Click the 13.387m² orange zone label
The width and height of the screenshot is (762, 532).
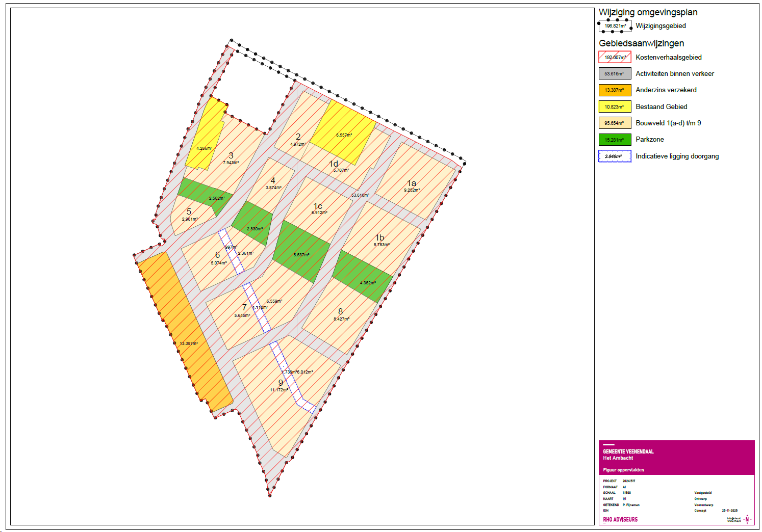coord(189,343)
